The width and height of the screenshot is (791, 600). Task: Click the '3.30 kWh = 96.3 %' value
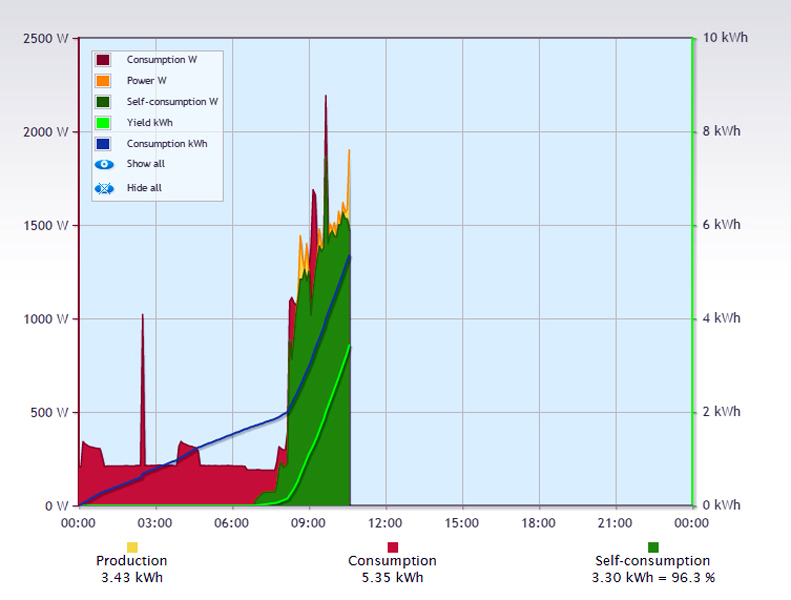click(x=653, y=577)
